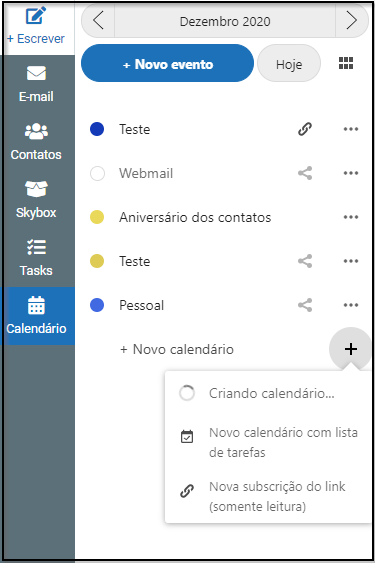Select Nova subscrição do link option

268,497
